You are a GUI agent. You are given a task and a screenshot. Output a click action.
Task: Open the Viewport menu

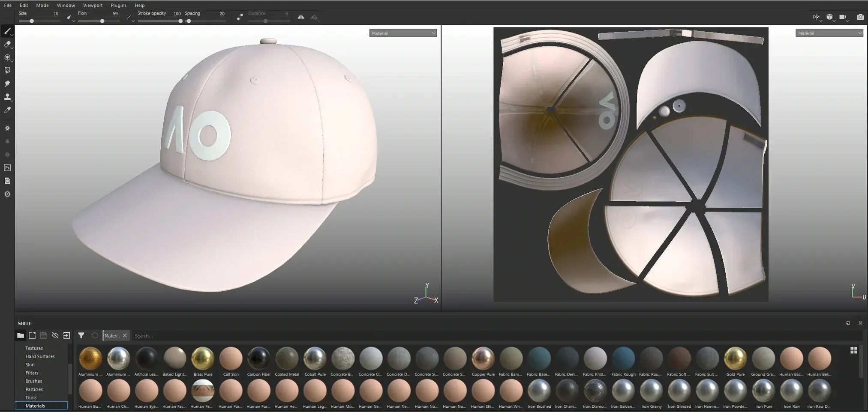[x=93, y=5]
